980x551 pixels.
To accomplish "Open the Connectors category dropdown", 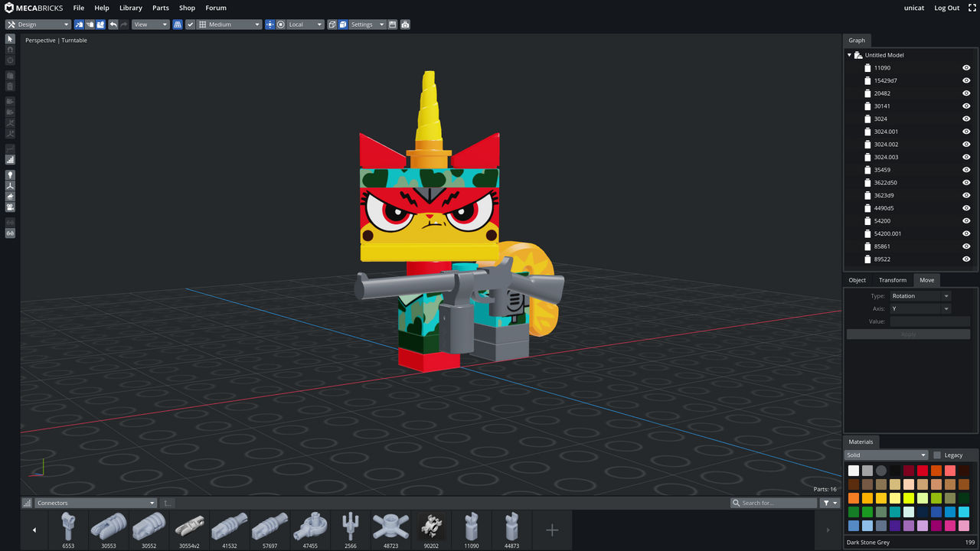I will pyautogui.click(x=96, y=503).
